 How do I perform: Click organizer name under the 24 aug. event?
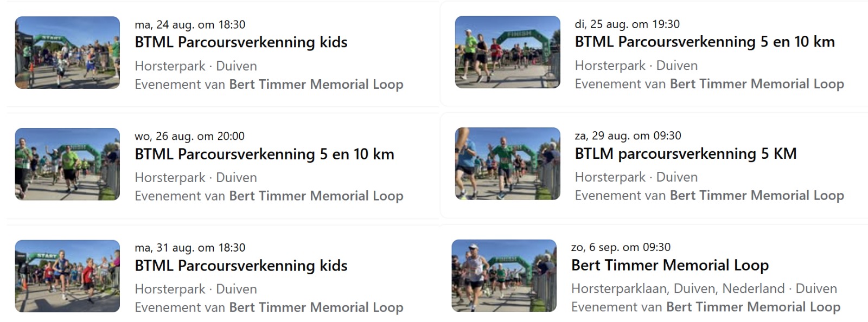click(316, 85)
